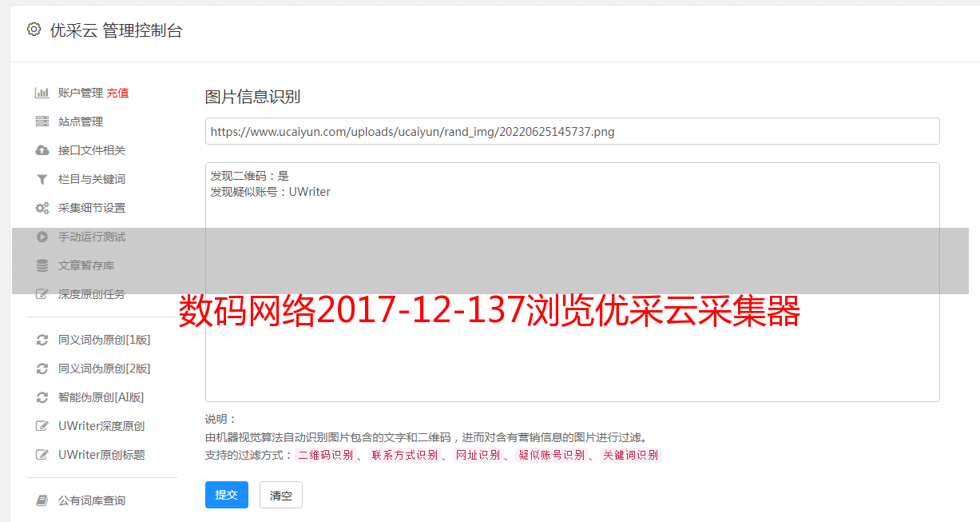Click the gears icon for 采集细节设置
This screenshot has width=980, height=522.
point(42,208)
